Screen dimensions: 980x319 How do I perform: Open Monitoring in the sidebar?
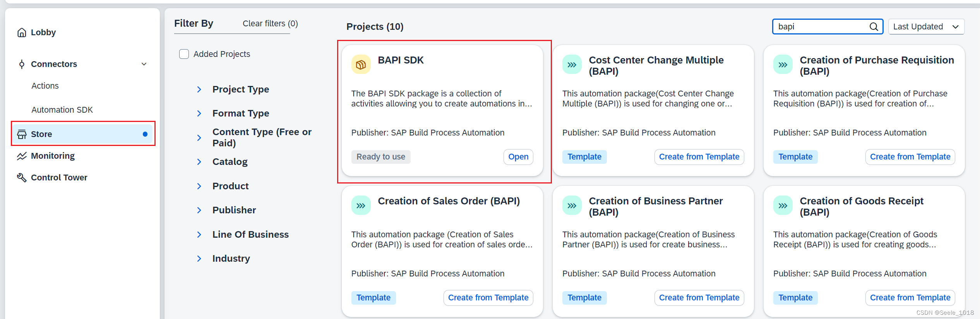(53, 156)
